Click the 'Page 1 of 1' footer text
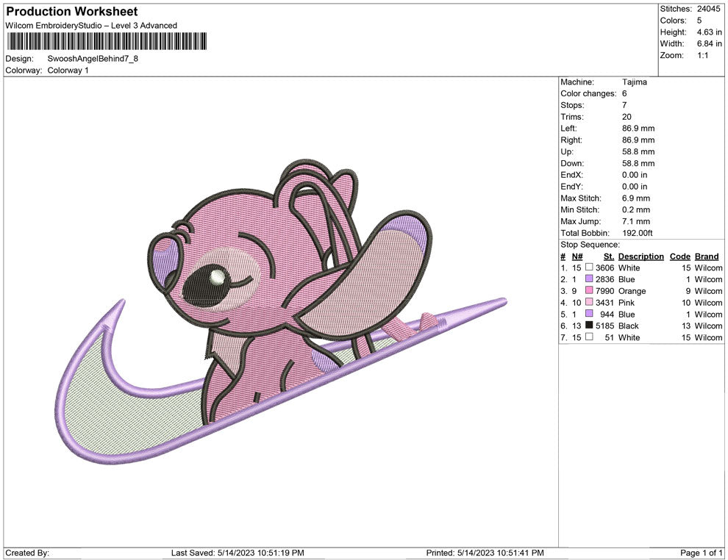Screen dimensions: 728x560 701,553
